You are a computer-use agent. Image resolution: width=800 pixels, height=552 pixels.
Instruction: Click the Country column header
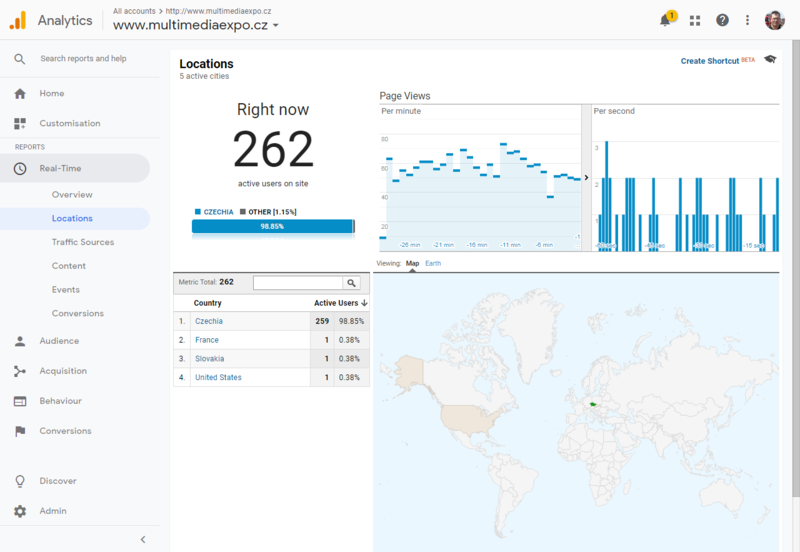click(x=207, y=303)
